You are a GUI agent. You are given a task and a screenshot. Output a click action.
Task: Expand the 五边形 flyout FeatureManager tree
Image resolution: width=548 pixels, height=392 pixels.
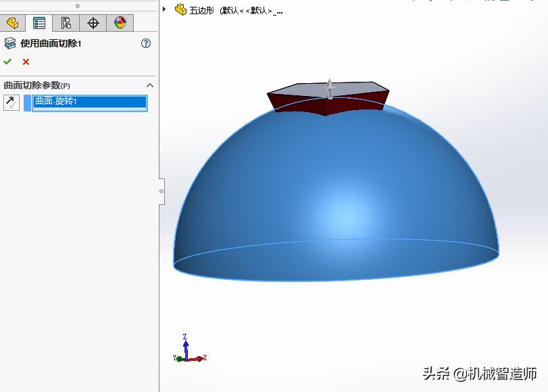coord(164,9)
